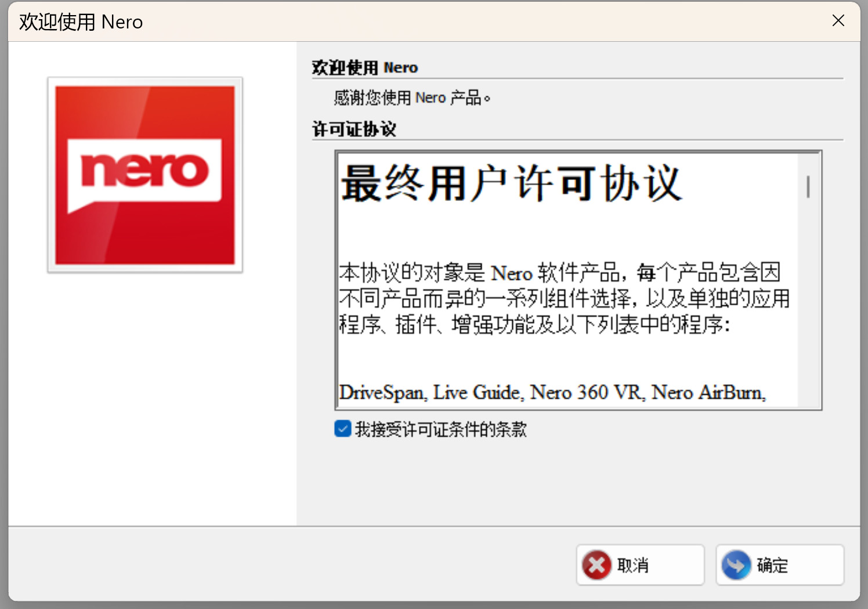Click the 最终用户许可协议 heading
868x609 pixels.
click(511, 184)
